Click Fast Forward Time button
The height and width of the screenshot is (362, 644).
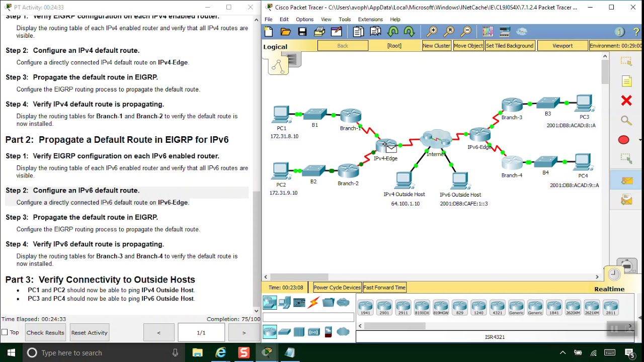pos(384,288)
